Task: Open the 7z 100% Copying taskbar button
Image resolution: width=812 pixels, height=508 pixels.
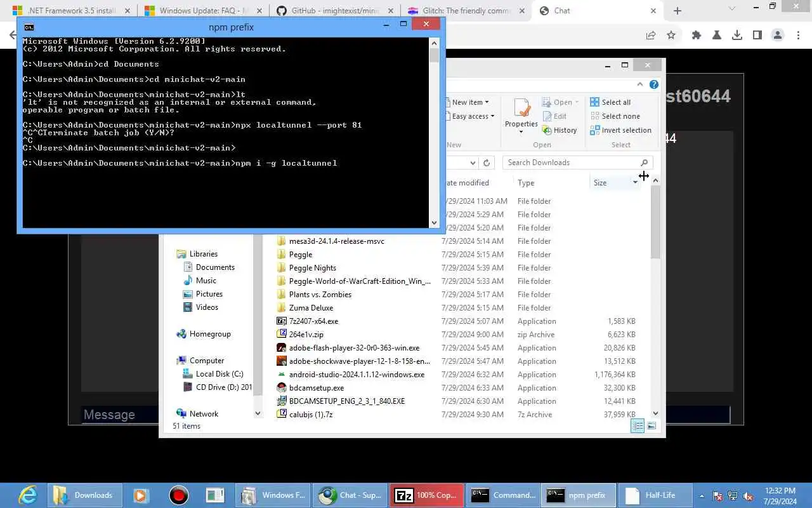Action: 426,495
